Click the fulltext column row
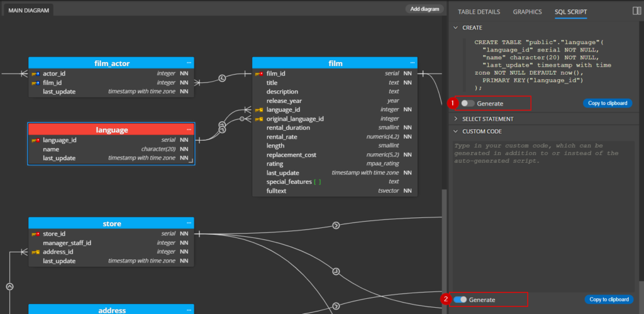This screenshot has height=314, width=644. click(335, 191)
